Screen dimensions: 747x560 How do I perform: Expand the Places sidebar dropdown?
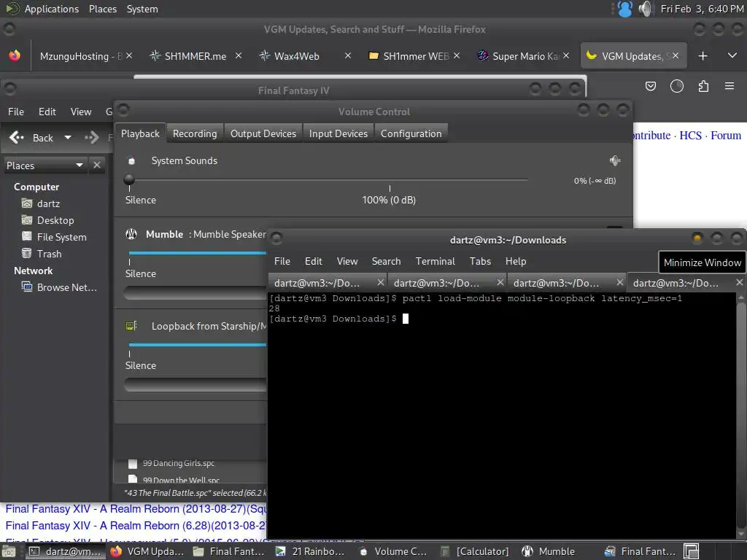coord(45,166)
